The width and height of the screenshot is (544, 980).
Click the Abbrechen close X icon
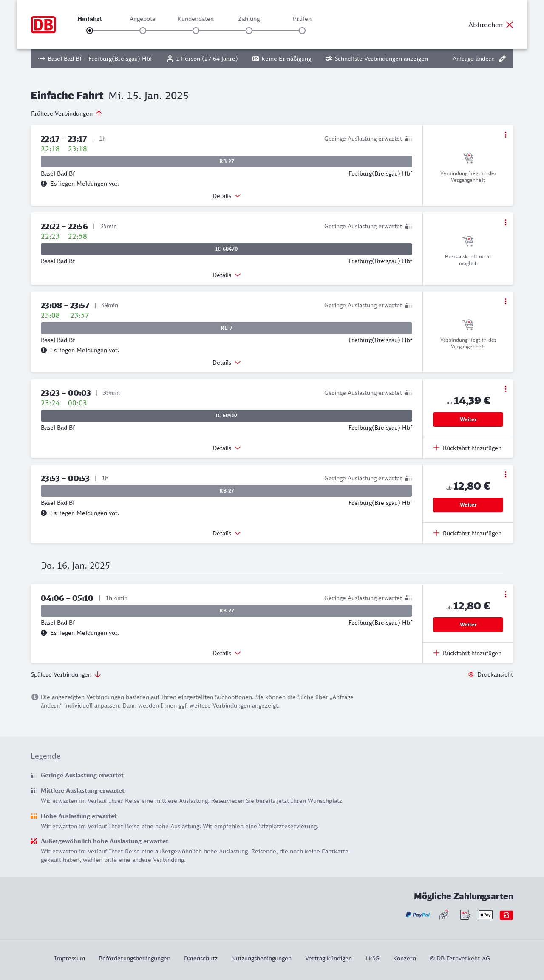pyautogui.click(x=510, y=25)
